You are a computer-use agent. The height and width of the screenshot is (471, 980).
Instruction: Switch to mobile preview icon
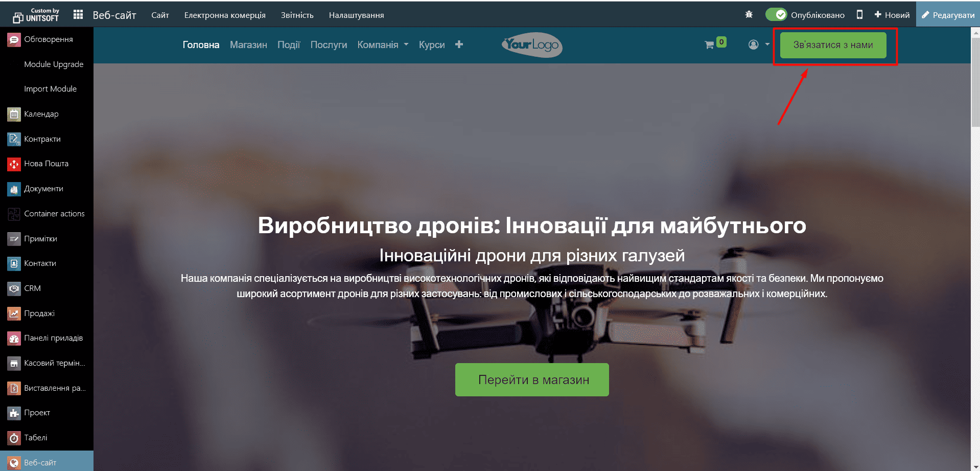pyautogui.click(x=859, y=15)
